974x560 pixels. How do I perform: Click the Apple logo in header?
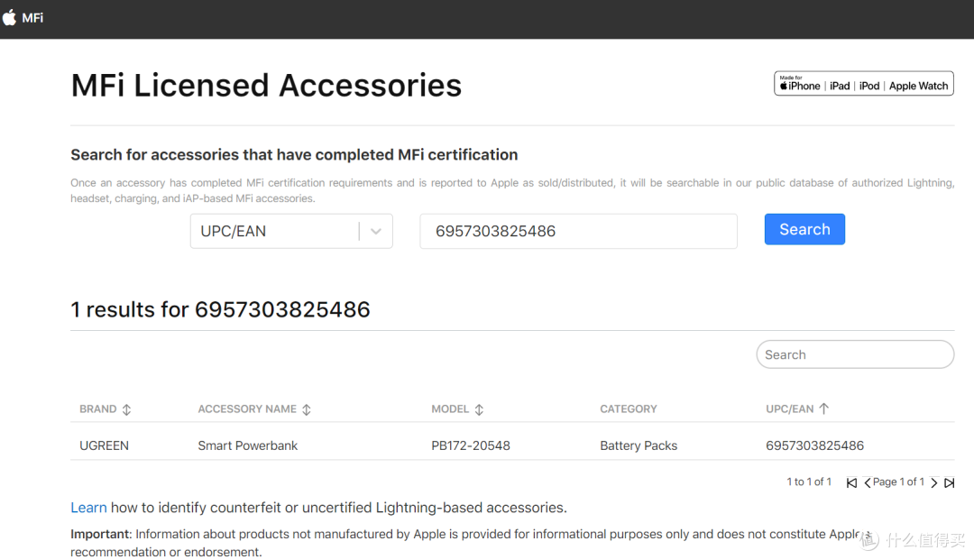click(x=10, y=18)
